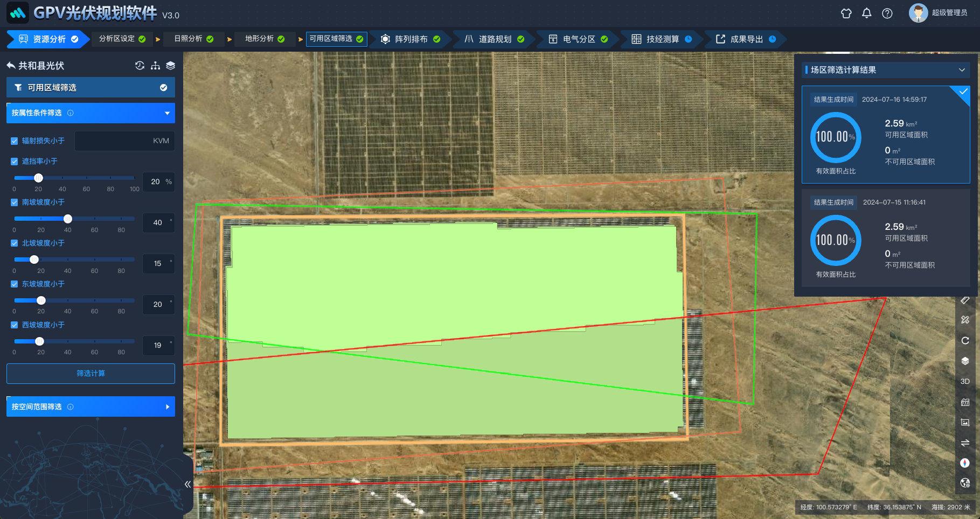Open the globe settings icon
Image resolution: width=980 pixels, height=519 pixels.
coord(965,483)
